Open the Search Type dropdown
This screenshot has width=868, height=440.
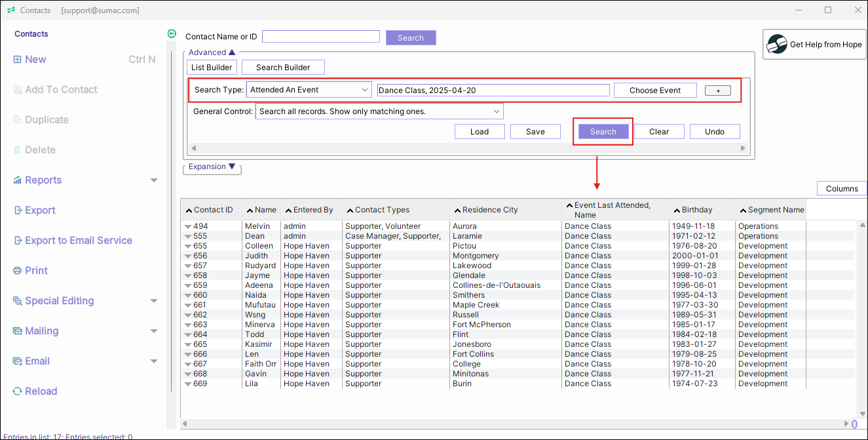[x=365, y=90]
